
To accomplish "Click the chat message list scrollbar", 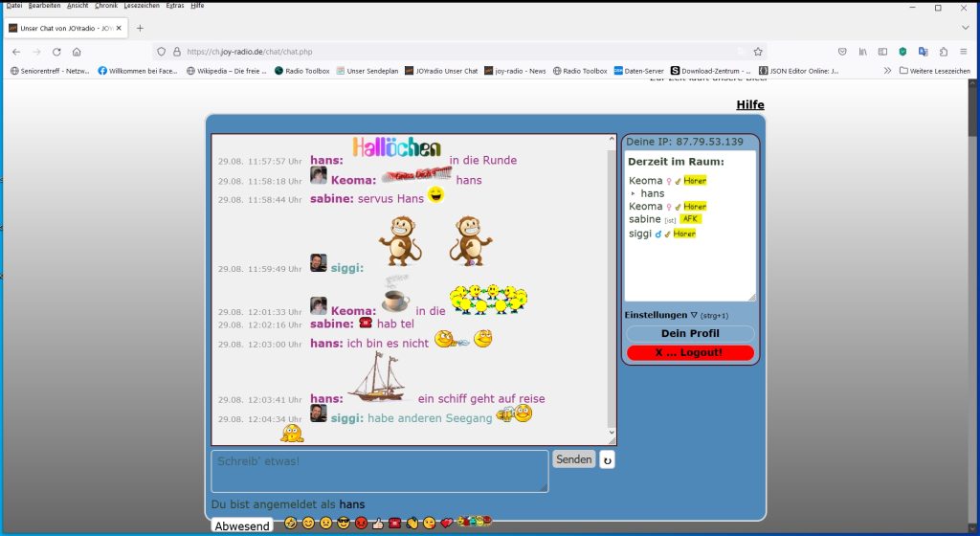I will tap(612, 287).
